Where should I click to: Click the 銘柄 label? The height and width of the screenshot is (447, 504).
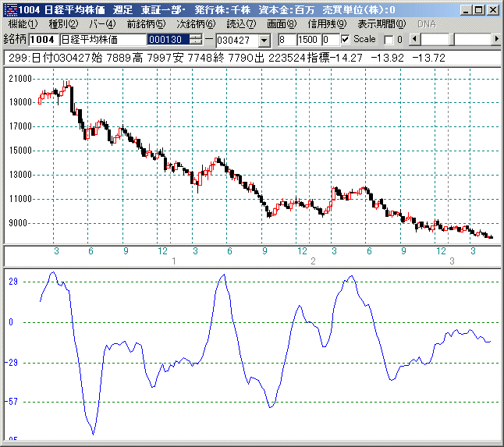[15, 40]
